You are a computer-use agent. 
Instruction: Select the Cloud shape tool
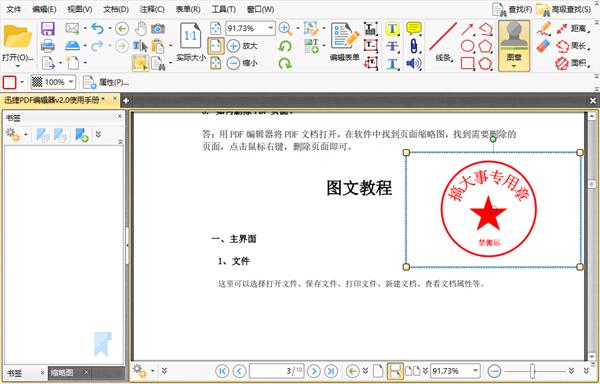[x=486, y=63]
